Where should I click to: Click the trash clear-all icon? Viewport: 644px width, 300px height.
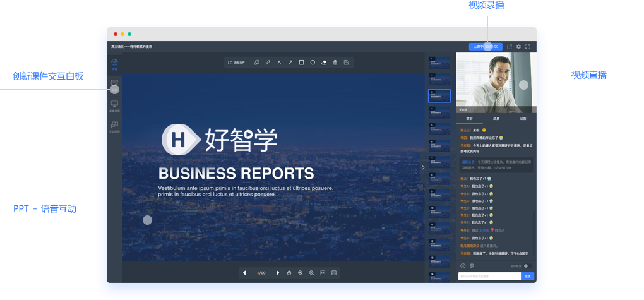tap(335, 63)
